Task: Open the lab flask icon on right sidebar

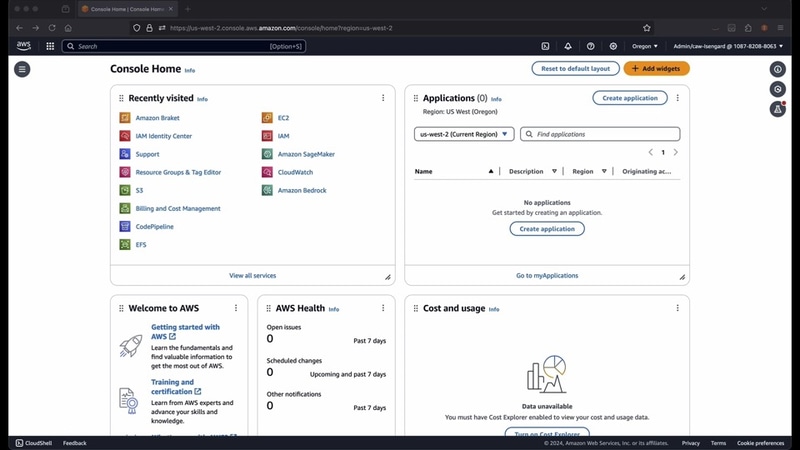Action: click(778, 109)
